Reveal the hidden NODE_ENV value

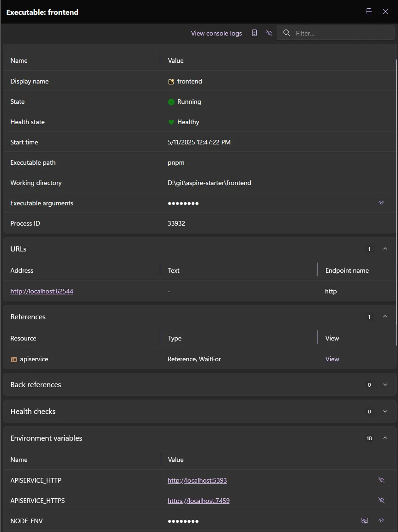tap(381, 520)
